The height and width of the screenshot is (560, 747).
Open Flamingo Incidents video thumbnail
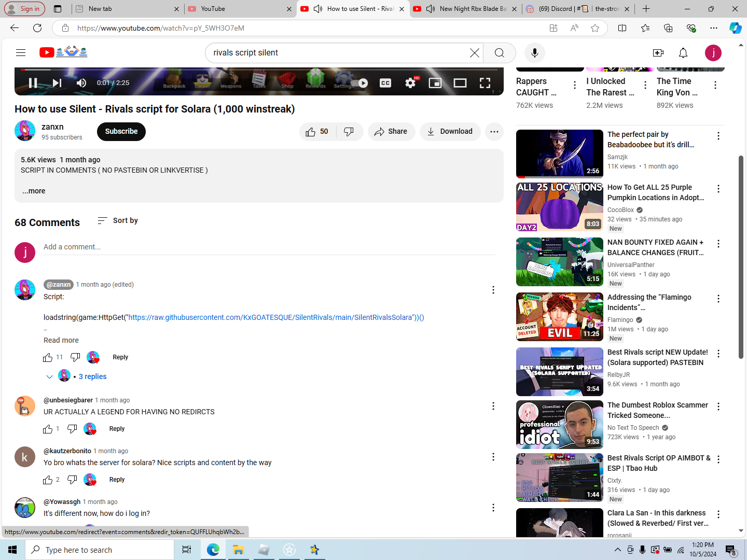tap(559, 317)
